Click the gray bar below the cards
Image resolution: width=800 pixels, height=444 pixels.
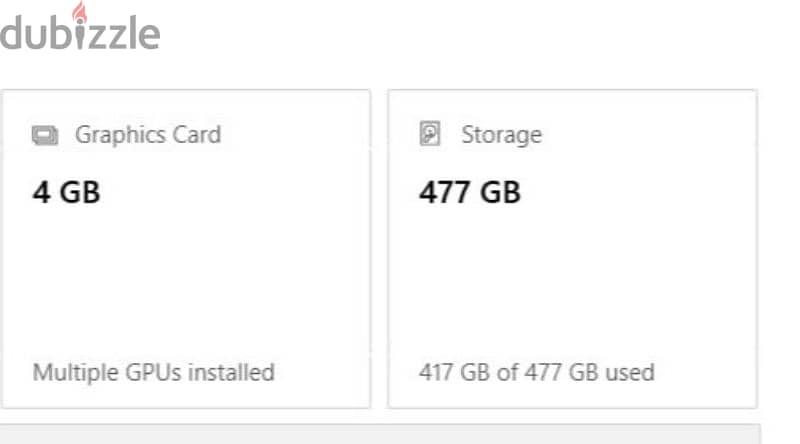tap(380, 434)
